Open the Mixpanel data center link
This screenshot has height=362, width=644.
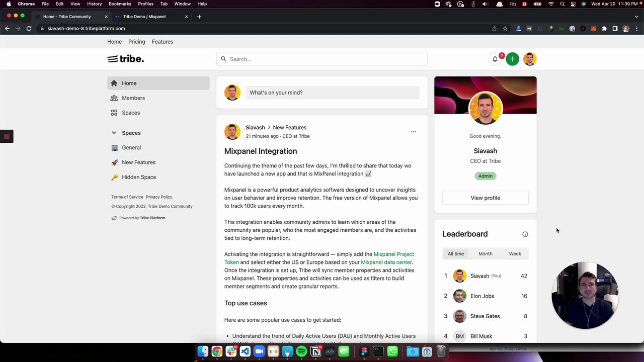[x=386, y=262]
